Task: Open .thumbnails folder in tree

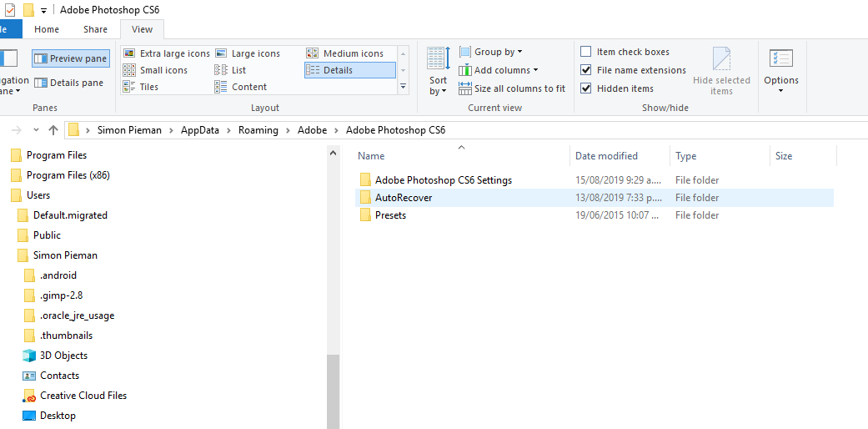Action: tap(66, 336)
